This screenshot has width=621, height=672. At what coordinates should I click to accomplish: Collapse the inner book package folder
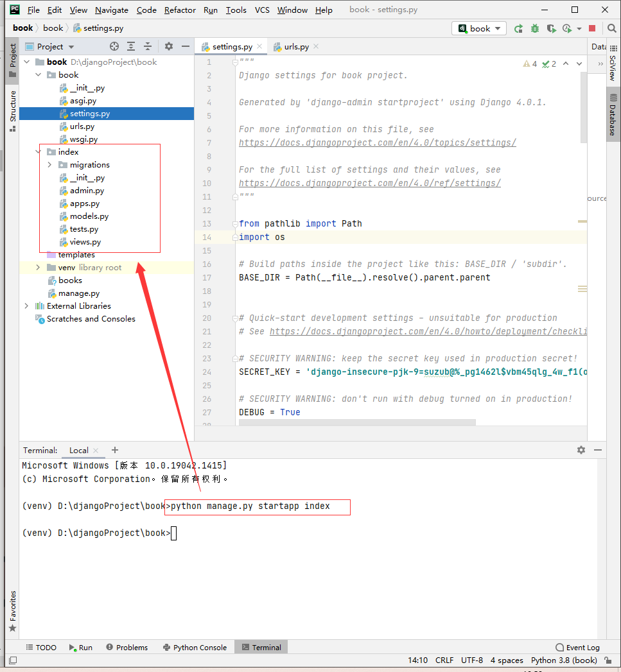click(x=38, y=74)
